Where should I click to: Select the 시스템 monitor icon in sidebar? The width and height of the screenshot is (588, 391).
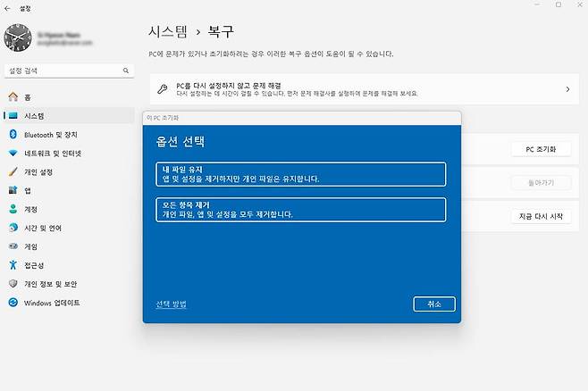point(13,116)
